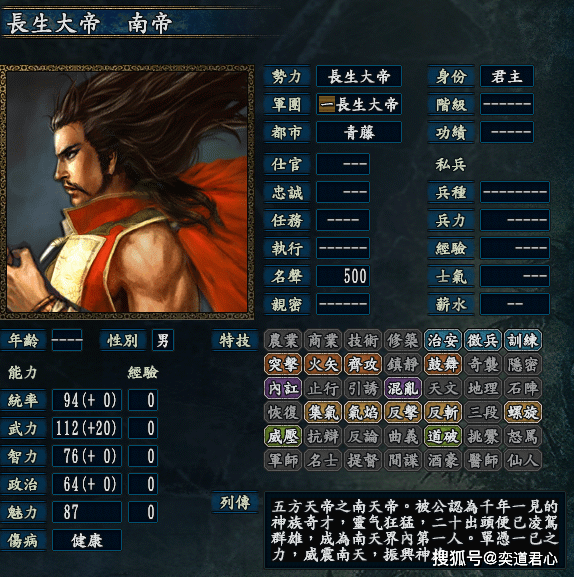
Task: Click the 南帝 character portrait
Action: [x=127, y=192]
